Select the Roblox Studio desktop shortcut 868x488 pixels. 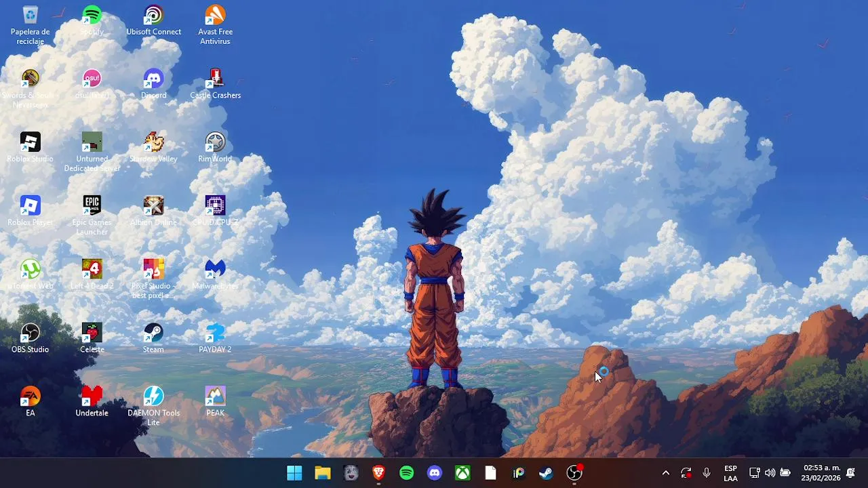pos(31,147)
